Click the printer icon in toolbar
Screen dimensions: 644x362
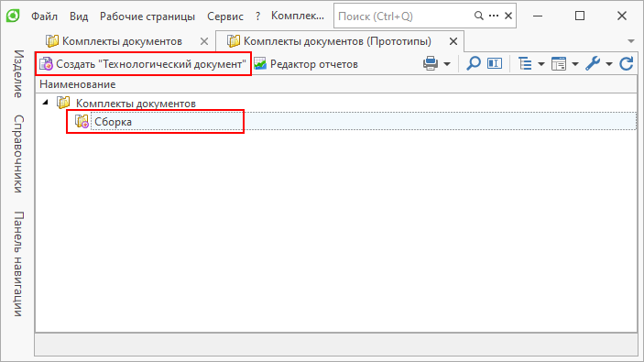pos(431,63)
